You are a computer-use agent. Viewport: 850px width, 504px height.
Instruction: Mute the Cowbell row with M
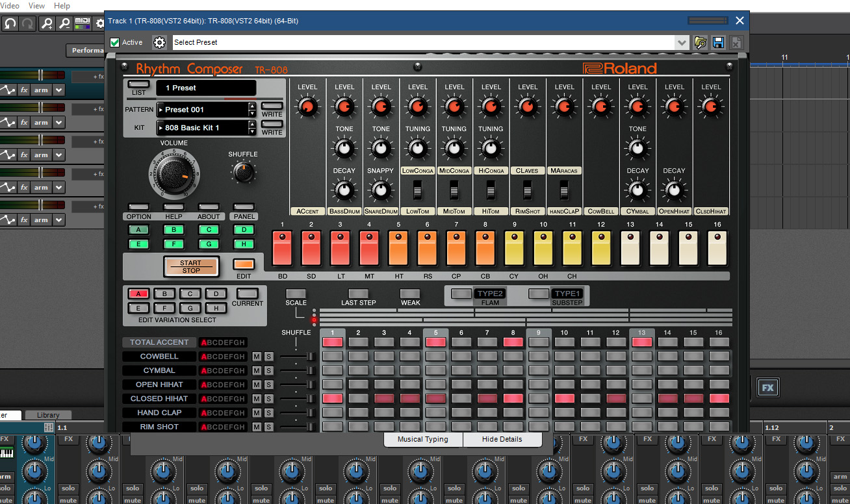(x=257, y=357)
